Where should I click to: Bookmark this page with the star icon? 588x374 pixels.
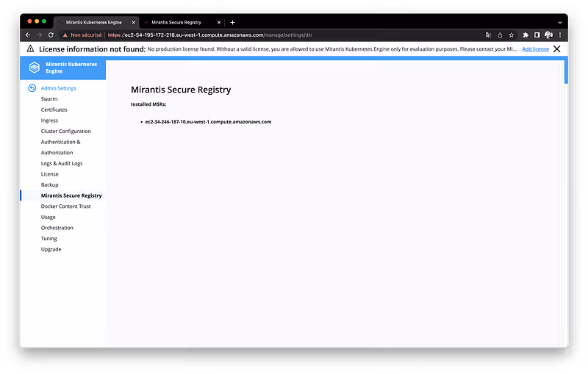pyautogui.click(x=512, y=35)
